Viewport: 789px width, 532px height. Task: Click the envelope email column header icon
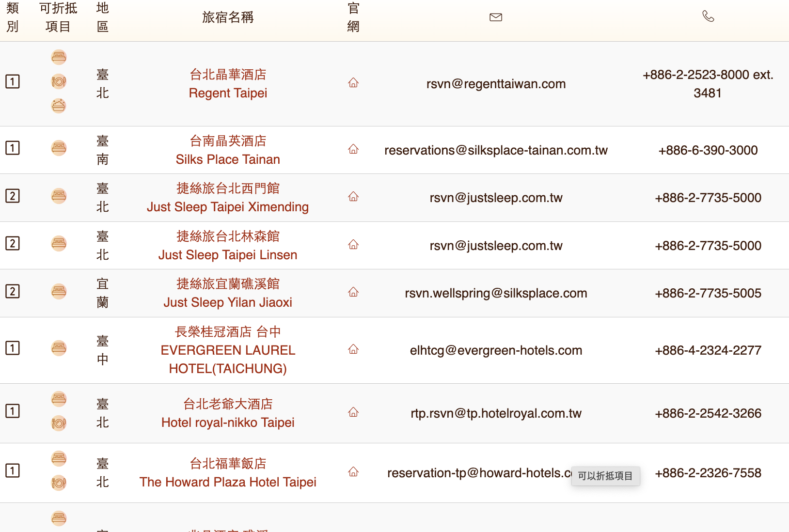click(x=496, y=17)
